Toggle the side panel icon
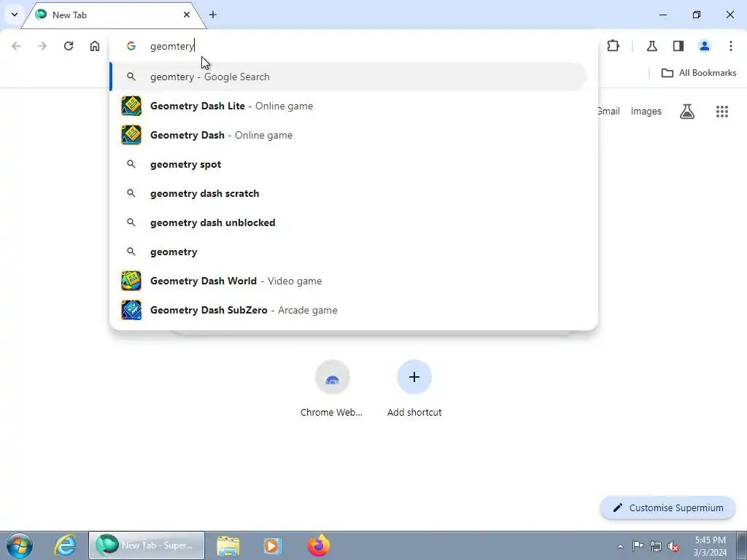This screenshot has width=747, height=560. pyautogui.click(x=678, y=46)
